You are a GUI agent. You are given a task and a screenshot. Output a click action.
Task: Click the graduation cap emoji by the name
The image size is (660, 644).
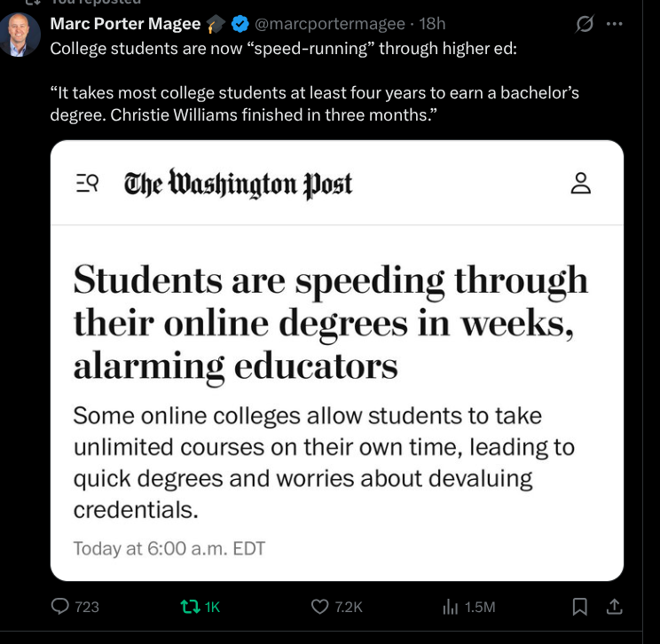click(216, 24)
